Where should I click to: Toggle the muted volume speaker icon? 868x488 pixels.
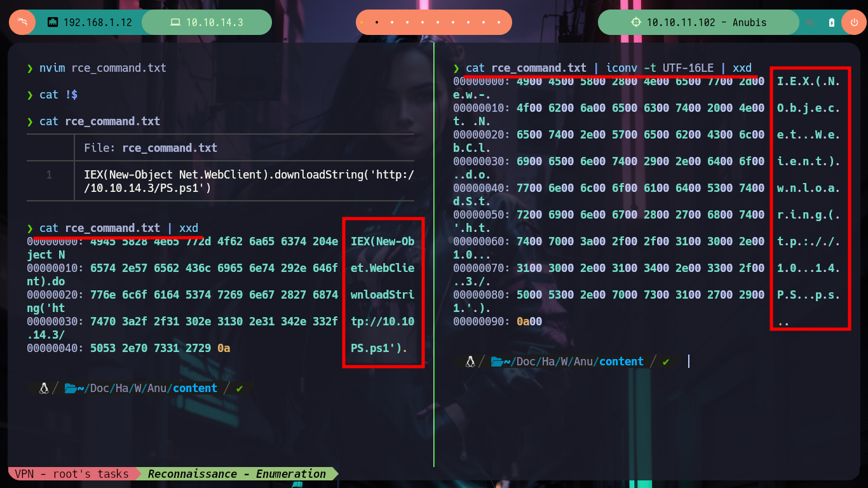point(810,22)
